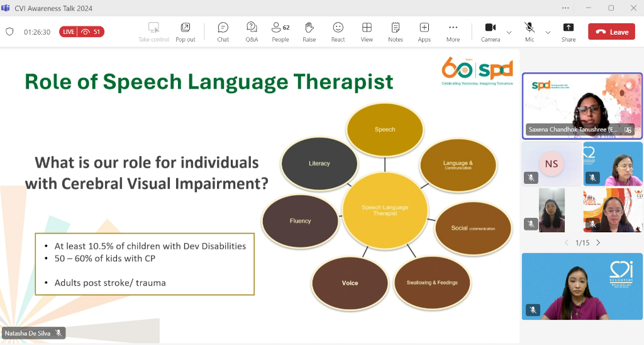644x345 pixels.
Task: Click the red Leave button
Action: [611, 32]
